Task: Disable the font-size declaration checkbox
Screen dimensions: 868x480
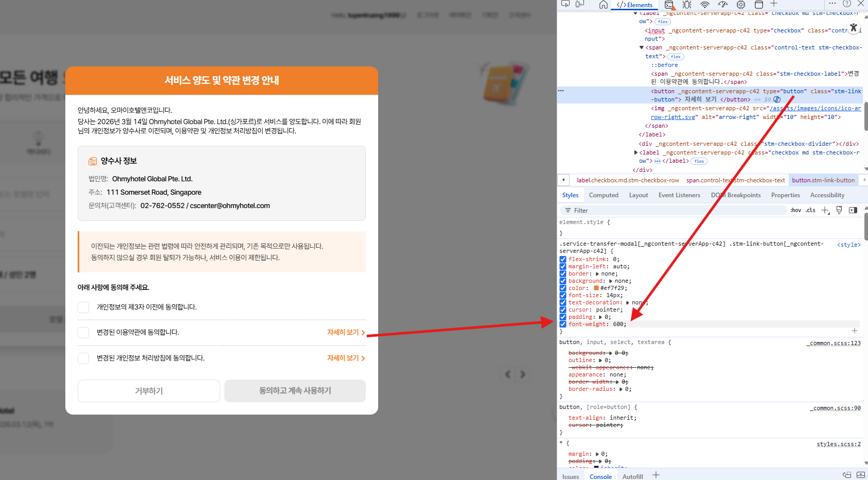Action: tap(563, 296)
